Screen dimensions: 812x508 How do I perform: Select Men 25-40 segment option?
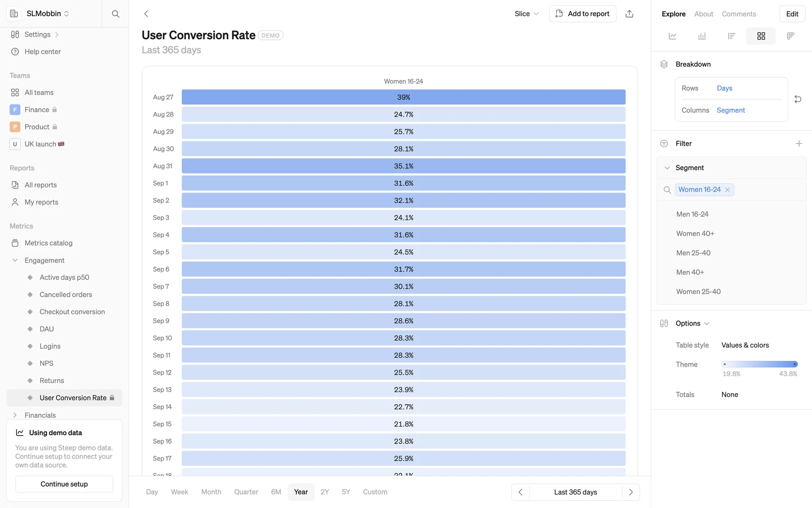point(693,253)
